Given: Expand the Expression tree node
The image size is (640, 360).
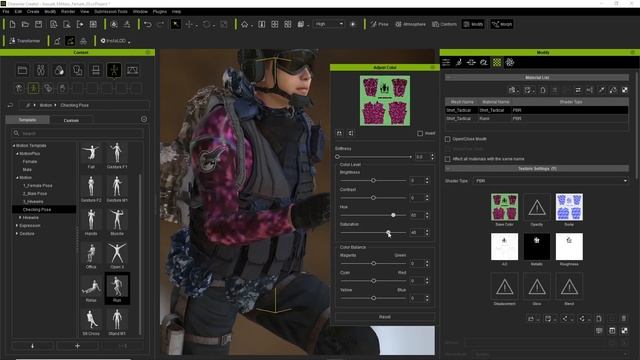Looking at the screenshot, I should (17, 226).
